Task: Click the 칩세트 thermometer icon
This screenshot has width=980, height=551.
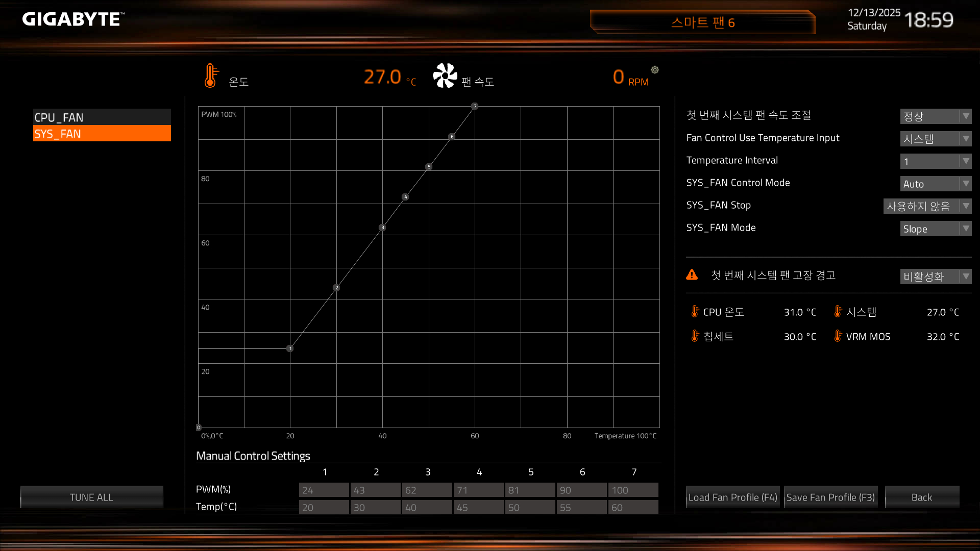Action: pyautogui.click(x=695, y=336)
